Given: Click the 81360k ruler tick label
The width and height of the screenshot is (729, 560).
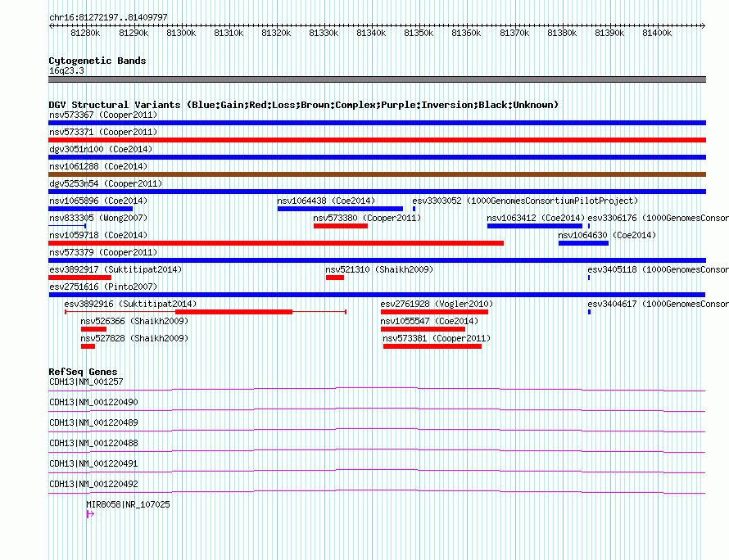Looking at the screenshot, I should tap(466, 33).
